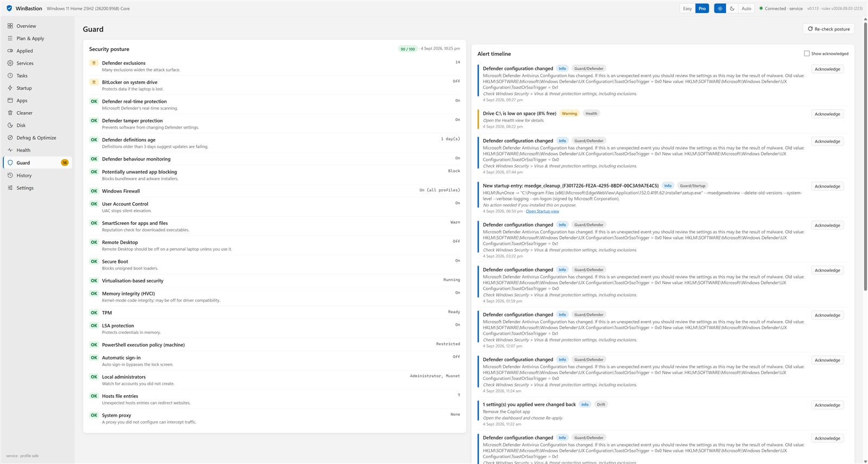868x464 pixels.
Task: Acknowledge the 07:44 pm Defender configuration alert
Action: 827,141
